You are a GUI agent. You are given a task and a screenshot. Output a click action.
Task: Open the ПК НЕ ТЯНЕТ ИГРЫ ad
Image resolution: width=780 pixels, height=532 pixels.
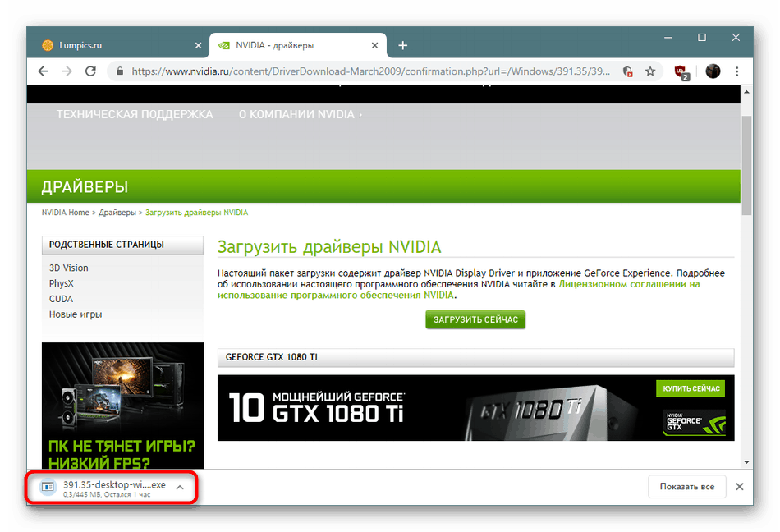pos(123,406)
